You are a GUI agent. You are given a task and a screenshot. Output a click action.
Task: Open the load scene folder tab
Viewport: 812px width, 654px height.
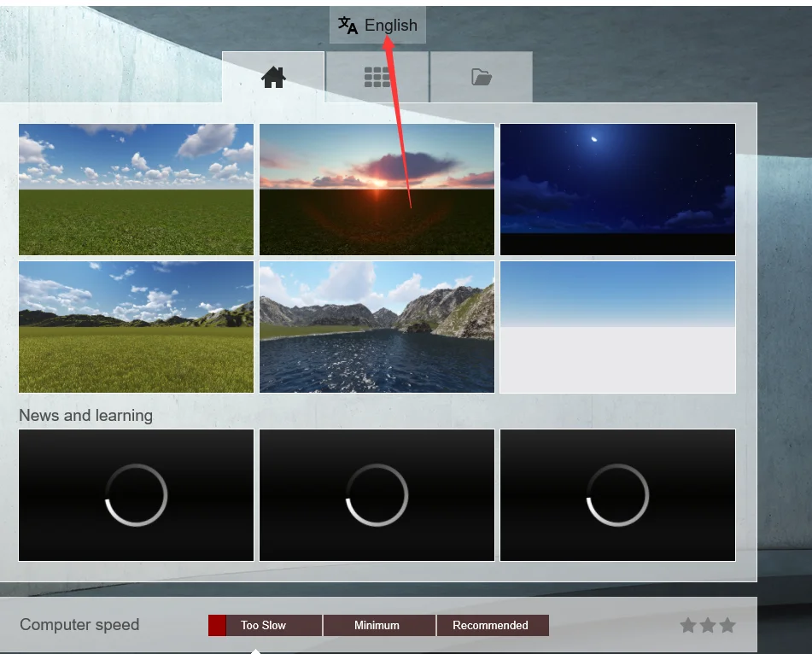click(481, 77)
